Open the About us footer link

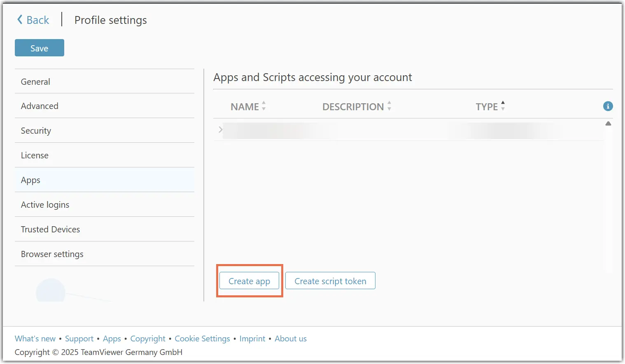pos(291,338)
